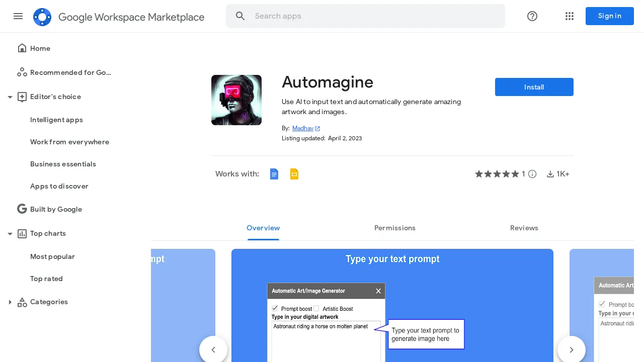This screenshot has width=644, height=362.
Task: Click the Listing updated April 2, 2023 text
Action: [322, 138]
